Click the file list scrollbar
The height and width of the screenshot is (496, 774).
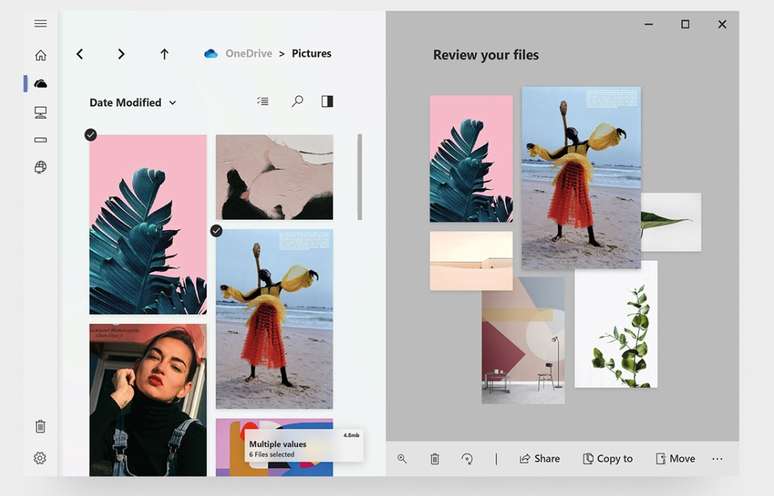click(x=360, y=177)
